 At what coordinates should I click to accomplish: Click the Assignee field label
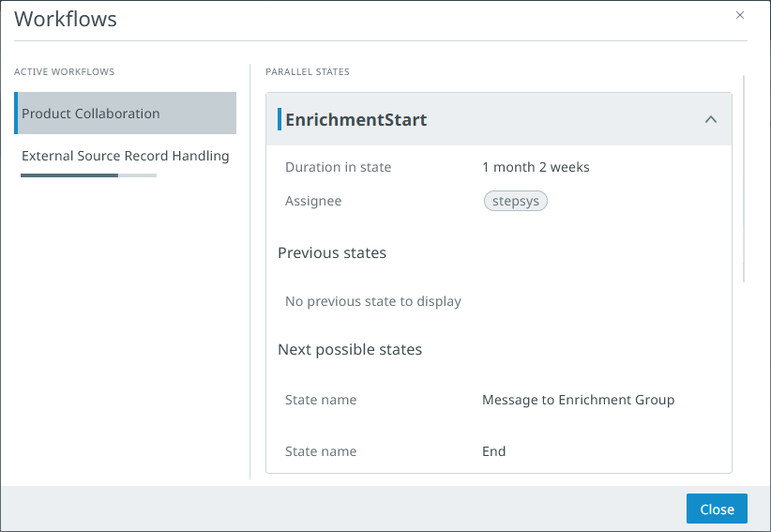[x=313, y=201]
